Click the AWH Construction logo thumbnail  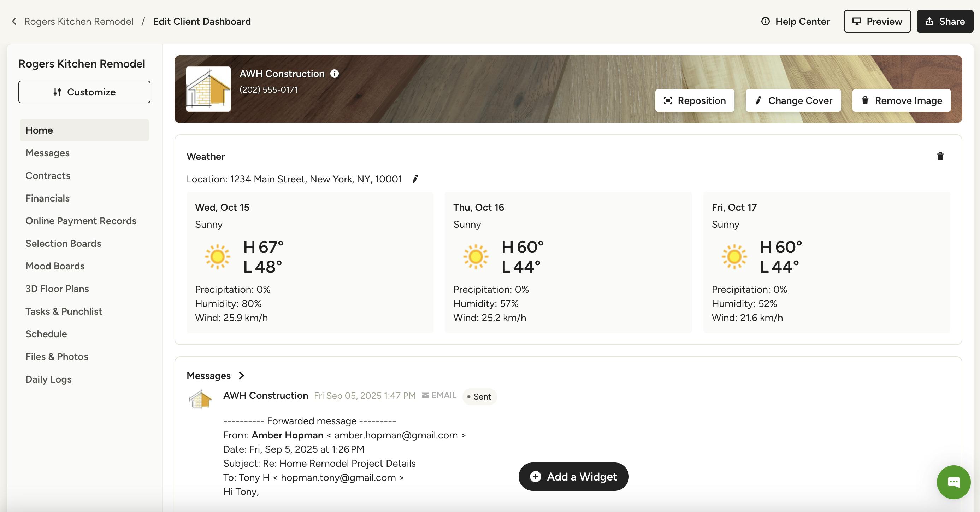pyautogui.click(x=208, y=89)
